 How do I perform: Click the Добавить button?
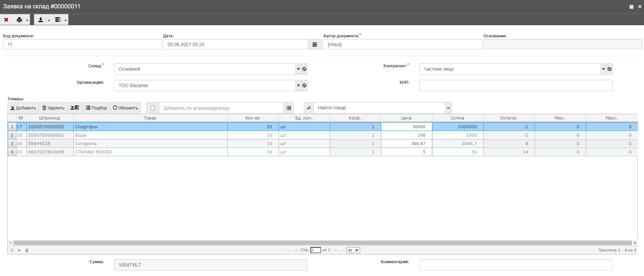tap(23, 108)
